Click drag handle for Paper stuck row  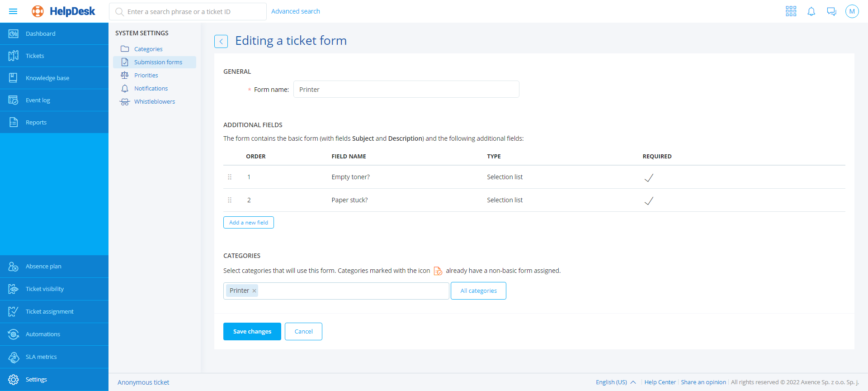(230, 200)
